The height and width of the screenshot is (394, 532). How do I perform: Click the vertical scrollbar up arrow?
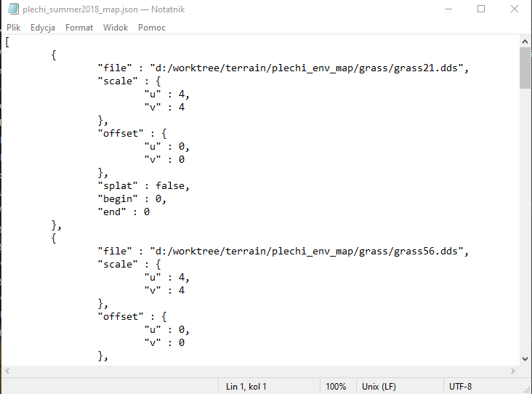point(525,42)
